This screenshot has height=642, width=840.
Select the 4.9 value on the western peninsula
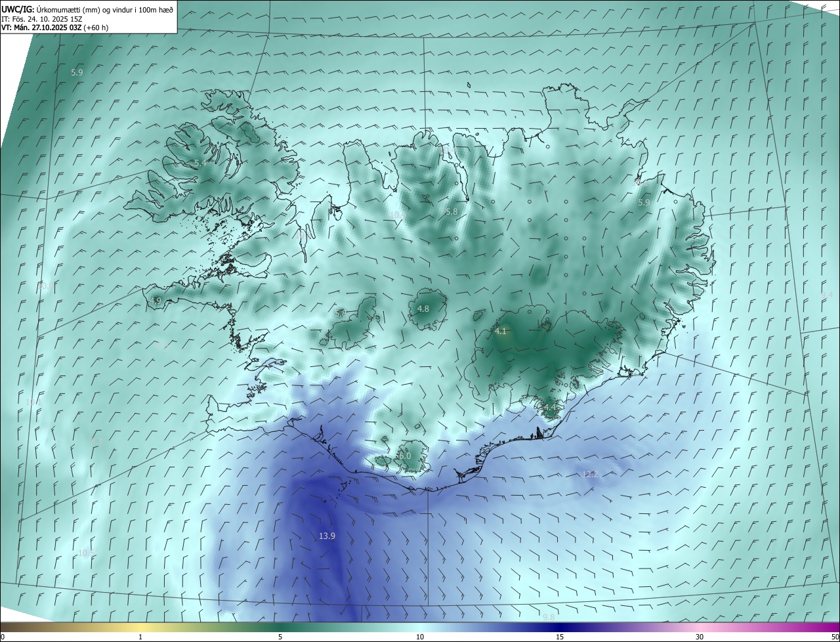point(156,301)
